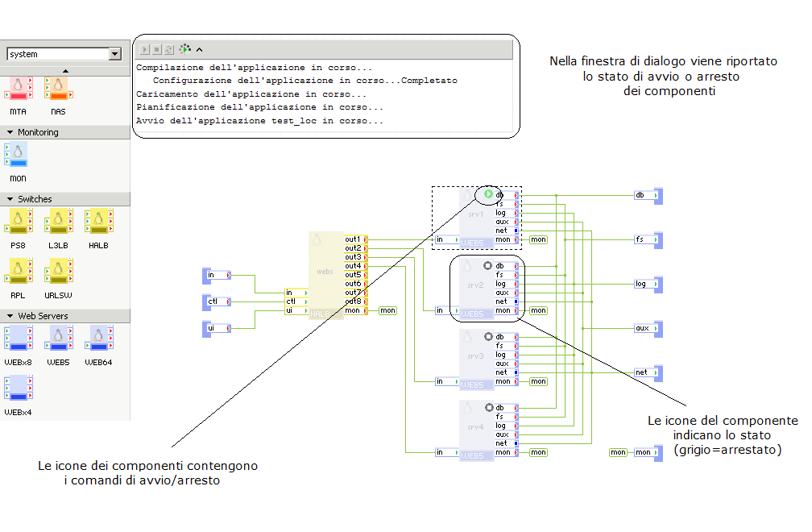Select the WEBx4 web server icon
The image size is (812, 532).
18,388
